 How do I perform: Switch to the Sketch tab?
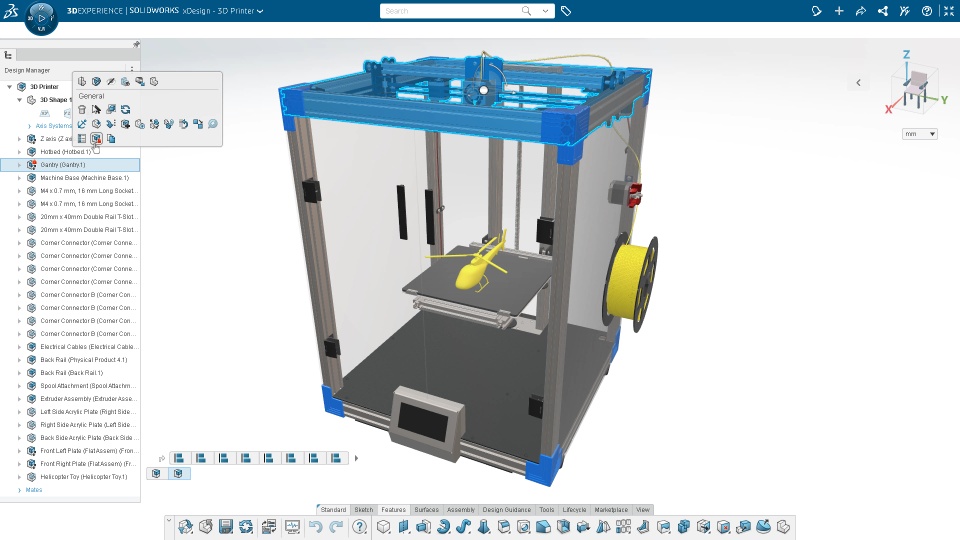(x=363, y=509)
